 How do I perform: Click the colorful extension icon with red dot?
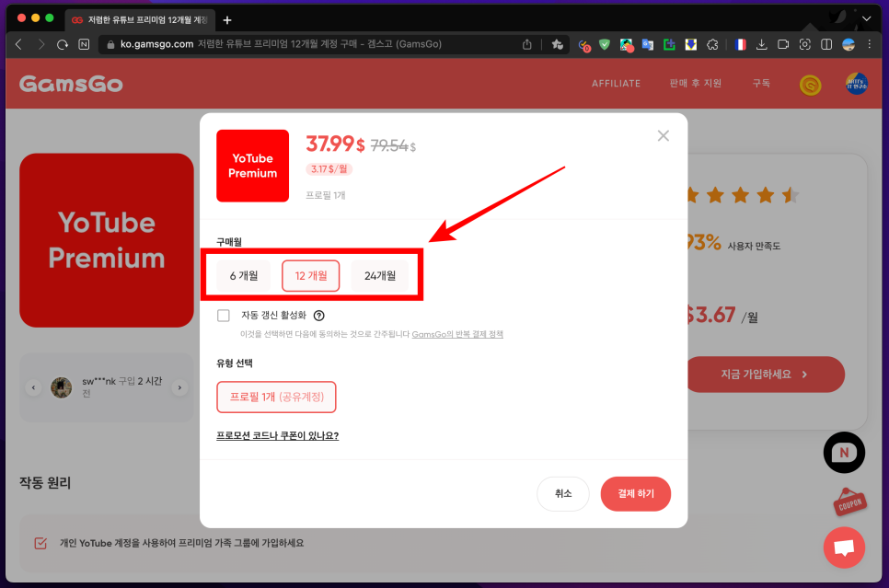(626, 45)
